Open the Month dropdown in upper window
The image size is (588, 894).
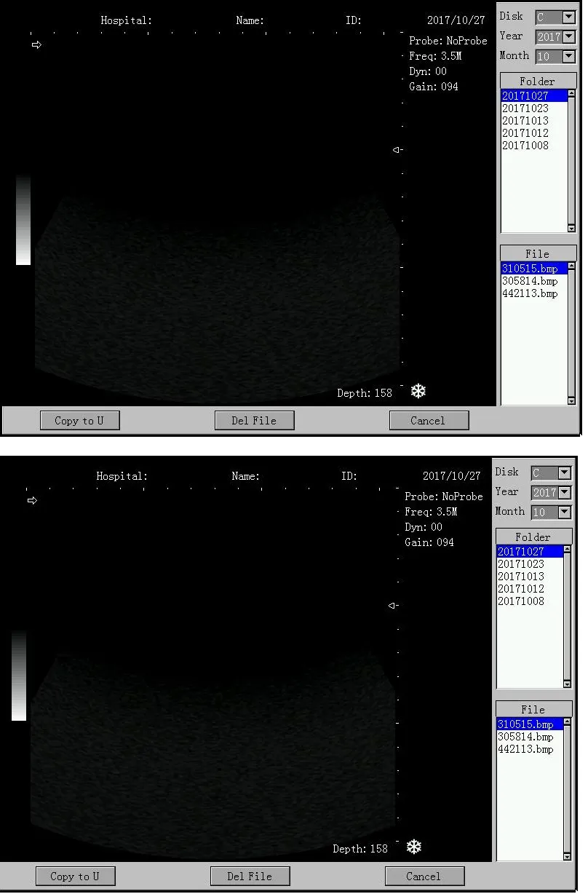[568, 57]
